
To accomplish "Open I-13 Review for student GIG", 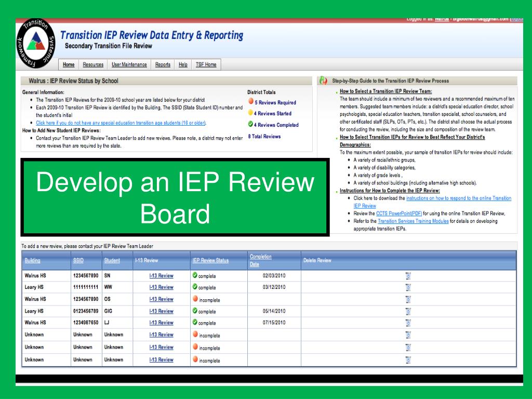I will (x=161, y=311).
